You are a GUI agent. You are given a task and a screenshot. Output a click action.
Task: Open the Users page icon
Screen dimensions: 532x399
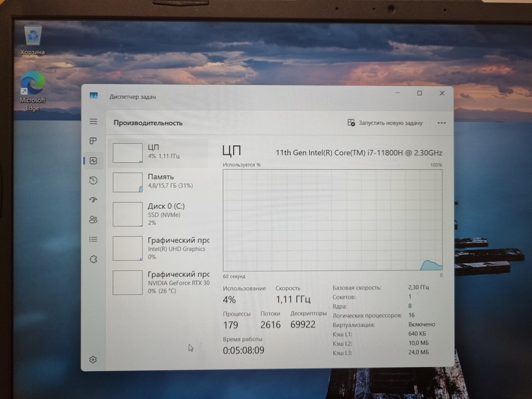(x=93, y=220)
